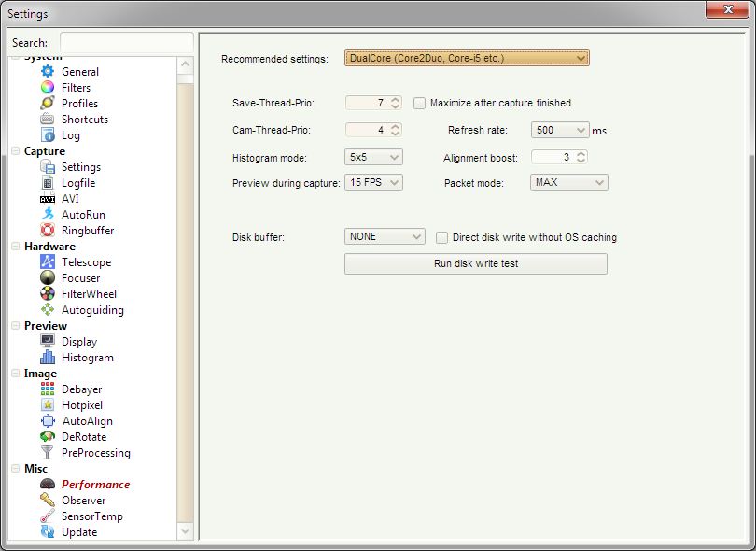This screenshot has height=551, width=756.
Task: Go to the AutoRun page
Action: (83, 214)
